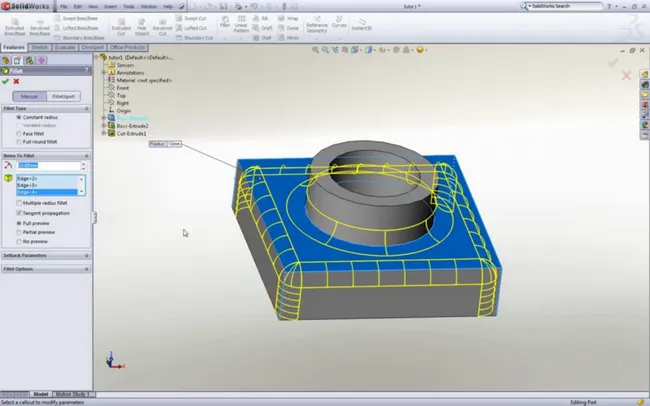
Task: Open the PropertyManager tab icon
Action: 17,60
